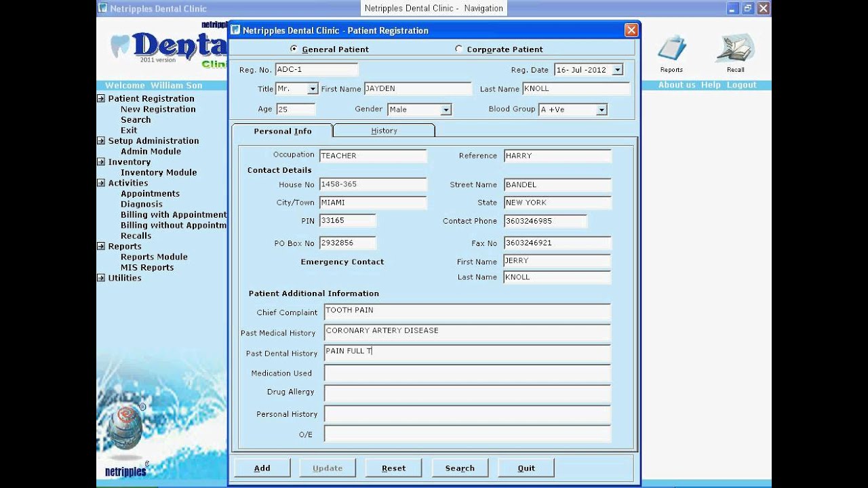The image size is (868, 488).
Task: Click the Reg. No. field
Action: (316, 70)
